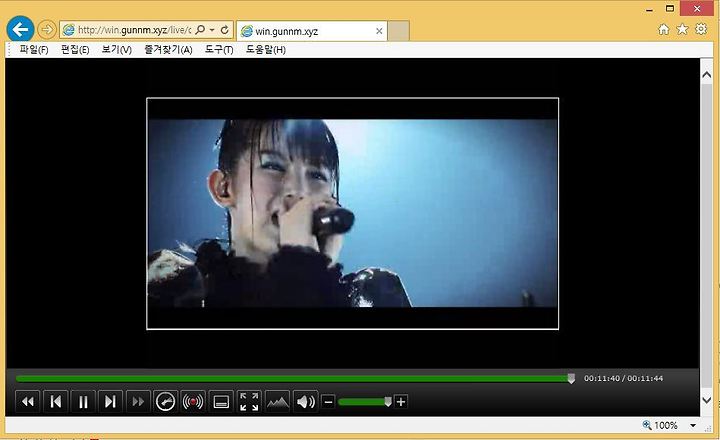Open a new blank tab

[x=399, y=31]
